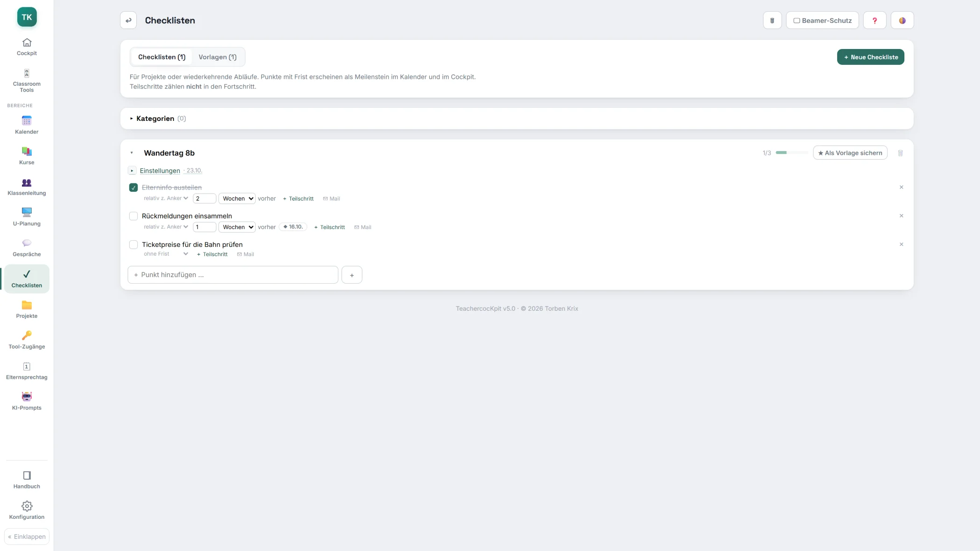Click the trash icon in top bar
The height and width of the screenshot is (551, 980).
click(772, 21)
